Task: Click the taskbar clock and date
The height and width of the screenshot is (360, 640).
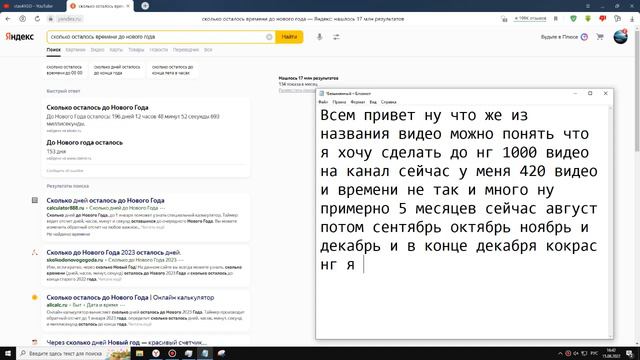Action: pos(611,353)
